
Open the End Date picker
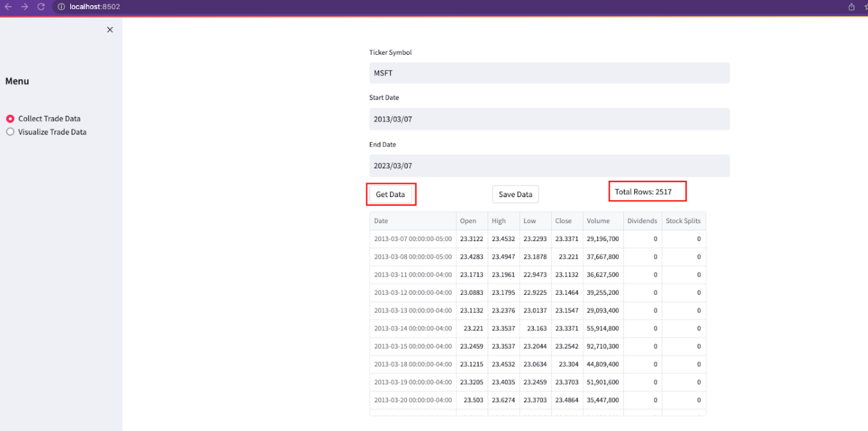tap(549, 165)
